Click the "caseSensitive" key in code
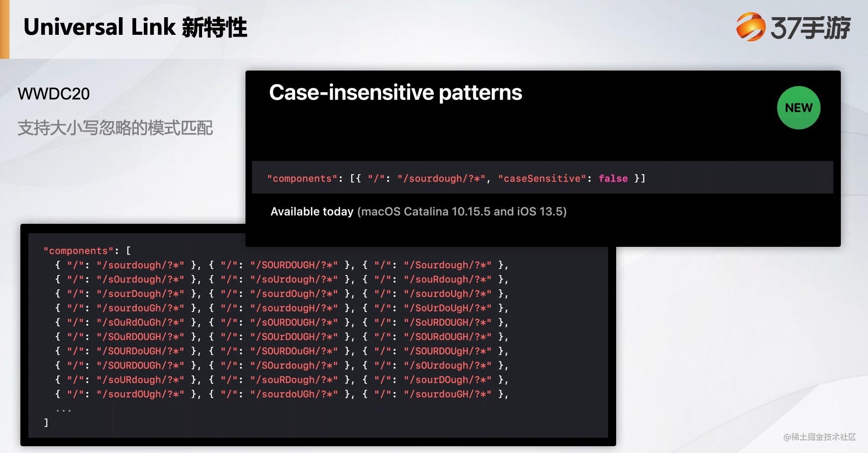The height and width of the screenshot is (453, 868). pos(542,178)
